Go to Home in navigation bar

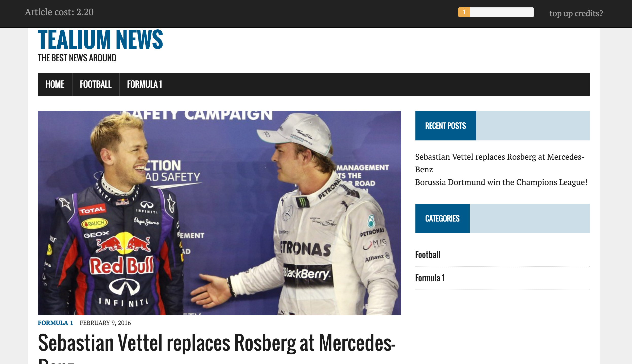(x=55, y=84)
